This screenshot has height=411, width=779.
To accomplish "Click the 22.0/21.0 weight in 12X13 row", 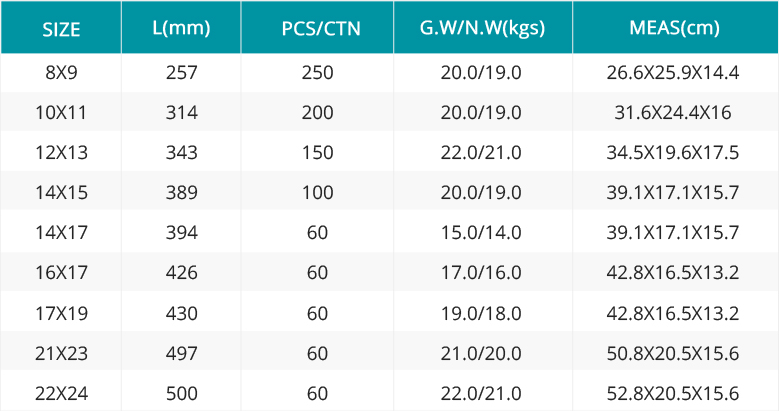I will [481, 152].
